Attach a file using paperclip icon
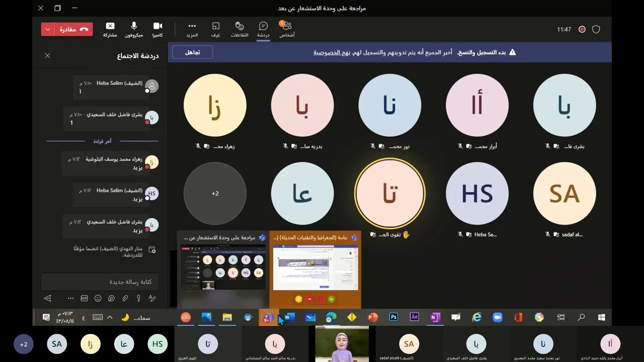 (125, 298)
